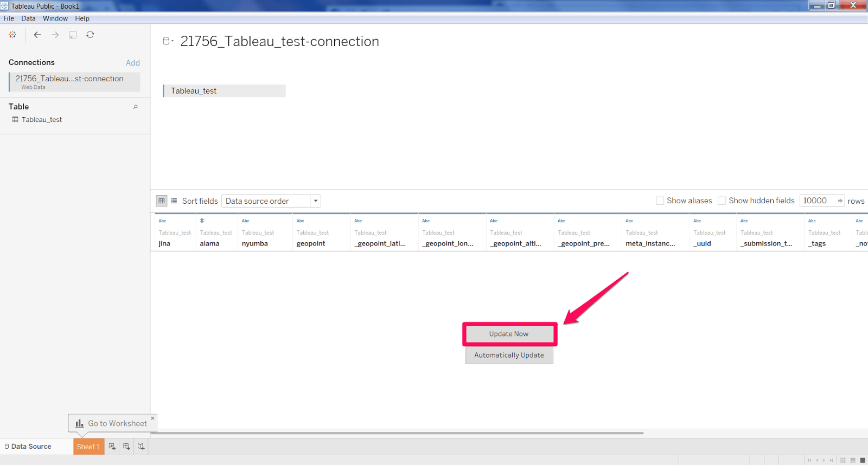Select the alama column header
The height and width of the screenshot is (465, 868).
(x=216, y=232)
